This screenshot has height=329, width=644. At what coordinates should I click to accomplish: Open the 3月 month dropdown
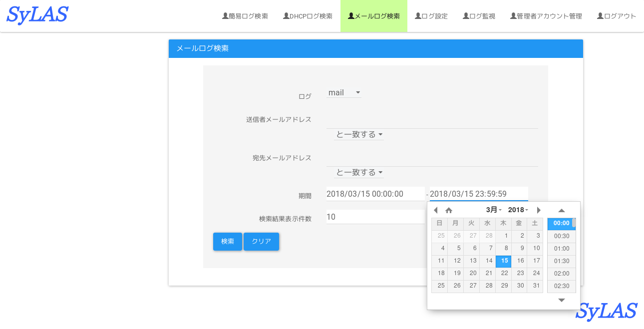(x=494, y=210)
